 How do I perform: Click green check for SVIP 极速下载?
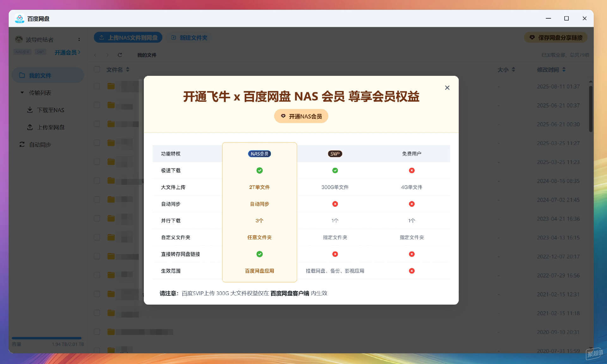pyautogui.click(x=335, y=171)
